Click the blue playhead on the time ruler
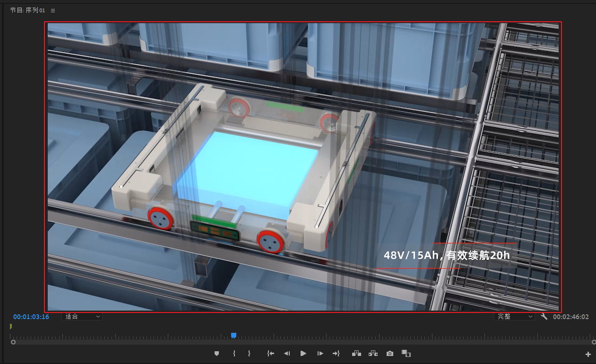The height and width of the screenshot is (364, 596). coord(233,336)
